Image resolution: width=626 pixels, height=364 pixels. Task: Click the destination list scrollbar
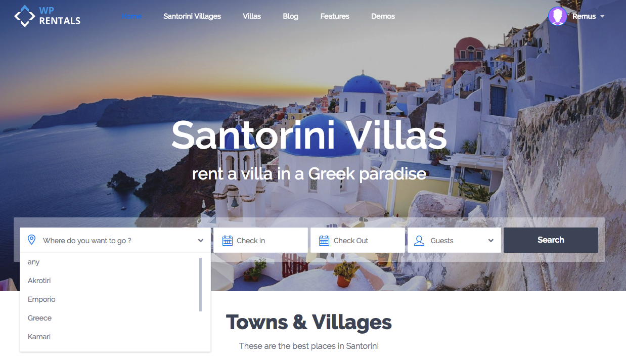pos(201,285)
